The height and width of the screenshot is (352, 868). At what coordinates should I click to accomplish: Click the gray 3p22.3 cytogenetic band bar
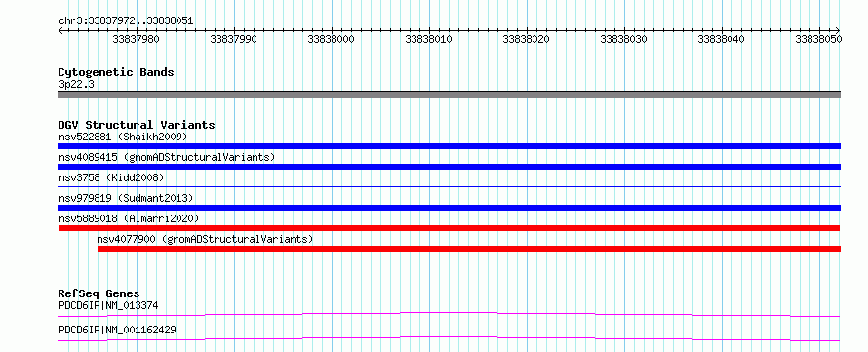(x=449, y=95)
